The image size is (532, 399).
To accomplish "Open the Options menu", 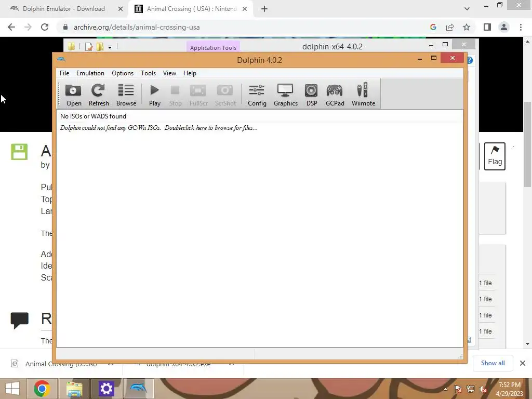I will pyautogui.click(x=123, y=73).
